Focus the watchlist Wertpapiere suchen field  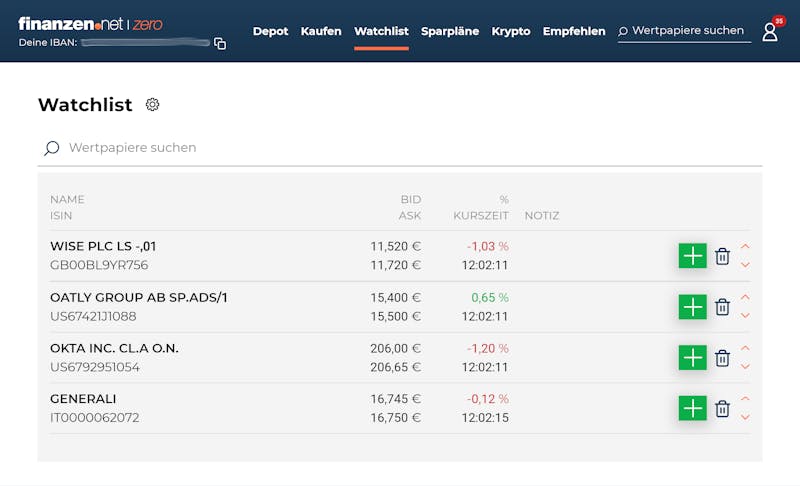coord(399,148)
